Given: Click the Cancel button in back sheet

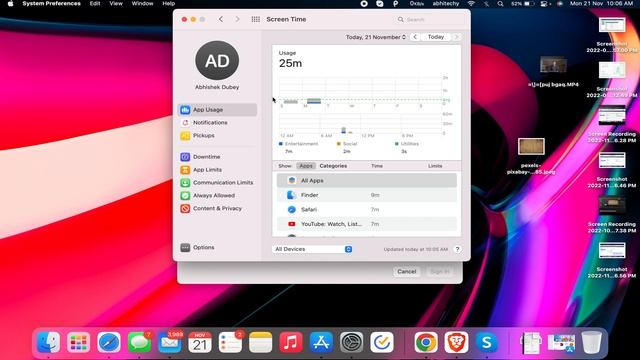Looking at the screenshot, I should pos(407,271).
